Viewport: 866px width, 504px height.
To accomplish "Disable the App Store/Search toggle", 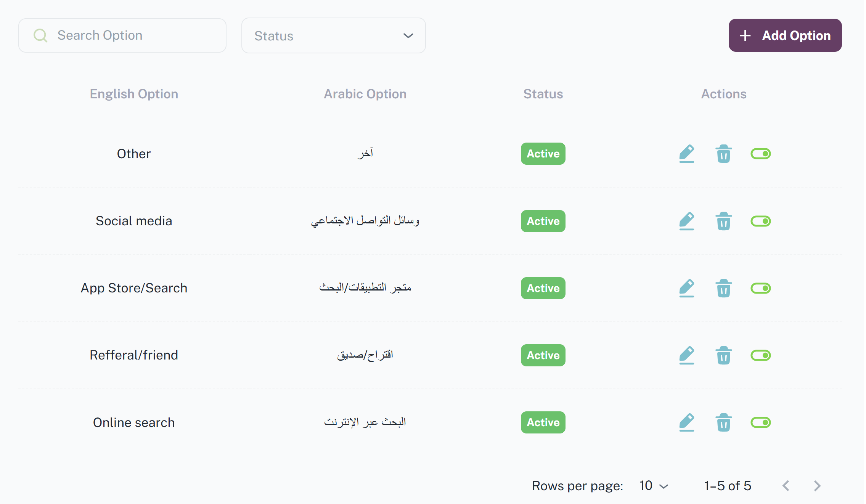I will pyautogui.click(x=760, y=288).
